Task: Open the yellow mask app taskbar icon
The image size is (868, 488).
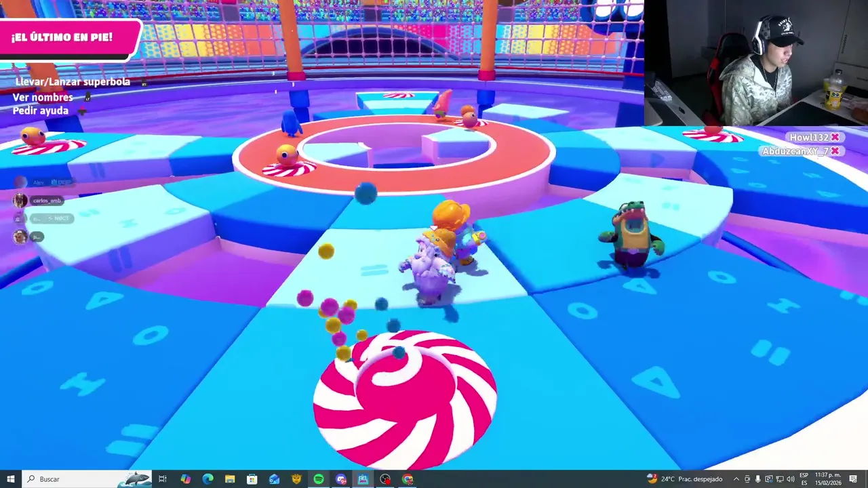Action: pos(296,479)
